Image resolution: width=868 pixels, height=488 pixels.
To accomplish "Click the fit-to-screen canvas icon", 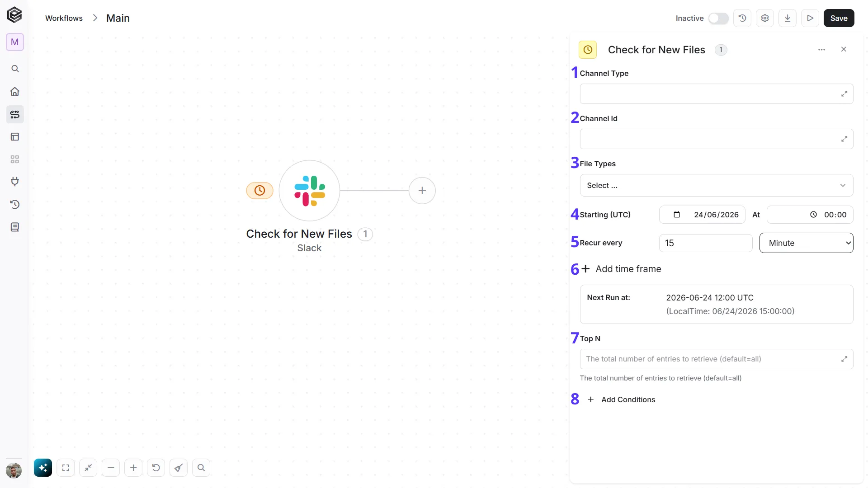I will point(66,468).
